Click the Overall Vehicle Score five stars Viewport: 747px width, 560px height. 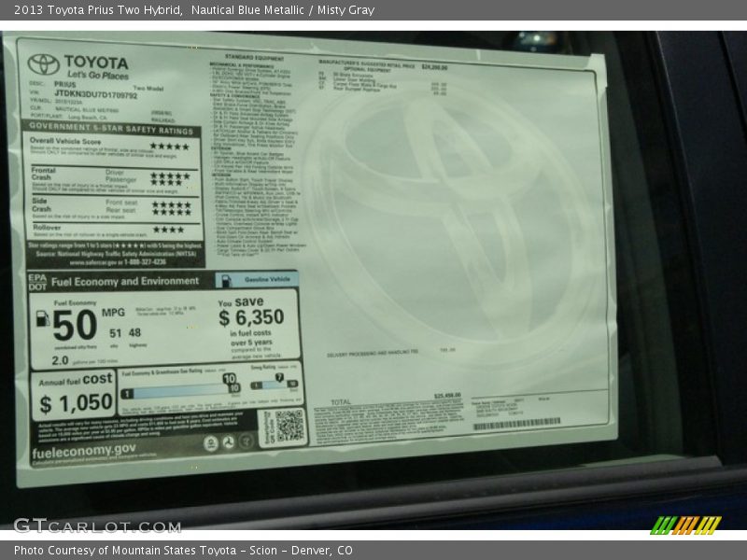point(170,147)
